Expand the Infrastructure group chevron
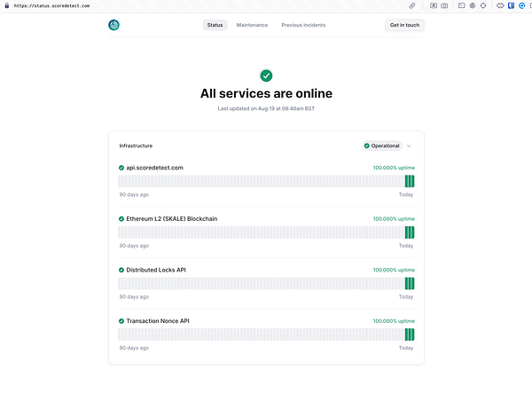 (x=409, y=145)
